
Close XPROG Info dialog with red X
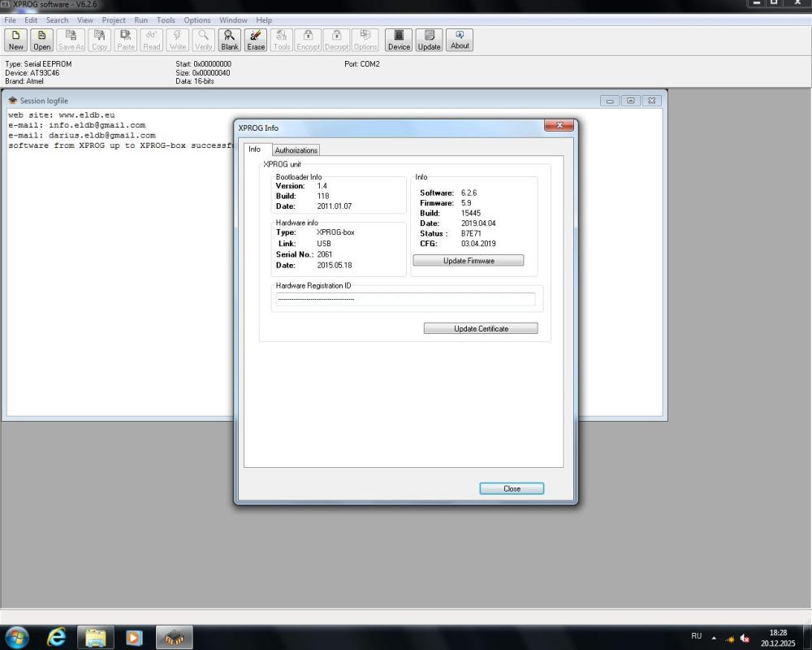point(559,125)
